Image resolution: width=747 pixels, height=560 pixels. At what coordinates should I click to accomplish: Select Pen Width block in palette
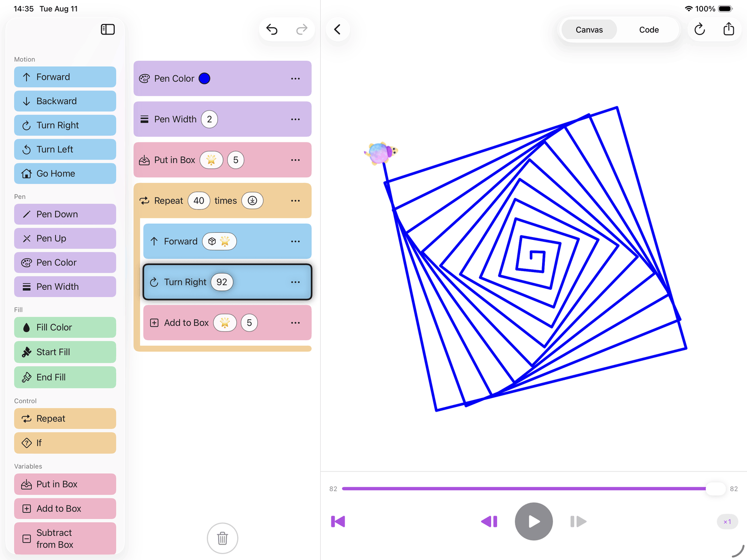coord(65,287)
